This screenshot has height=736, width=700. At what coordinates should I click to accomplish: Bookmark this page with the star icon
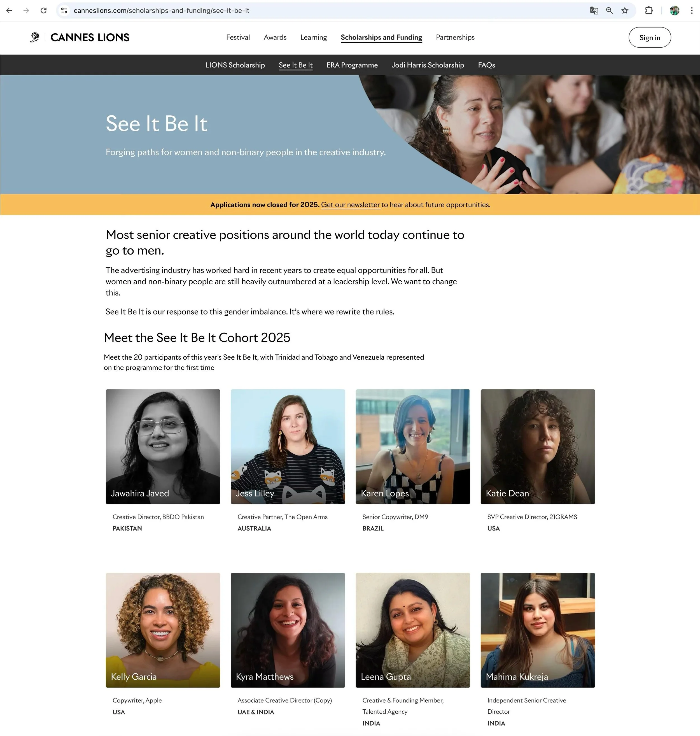pyautogui.click(x=625, y=10)
